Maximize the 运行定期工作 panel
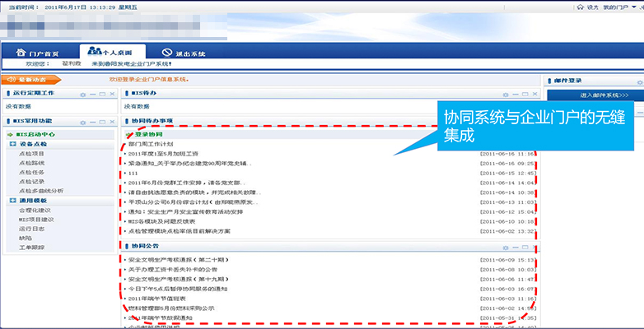 point(103,95)
